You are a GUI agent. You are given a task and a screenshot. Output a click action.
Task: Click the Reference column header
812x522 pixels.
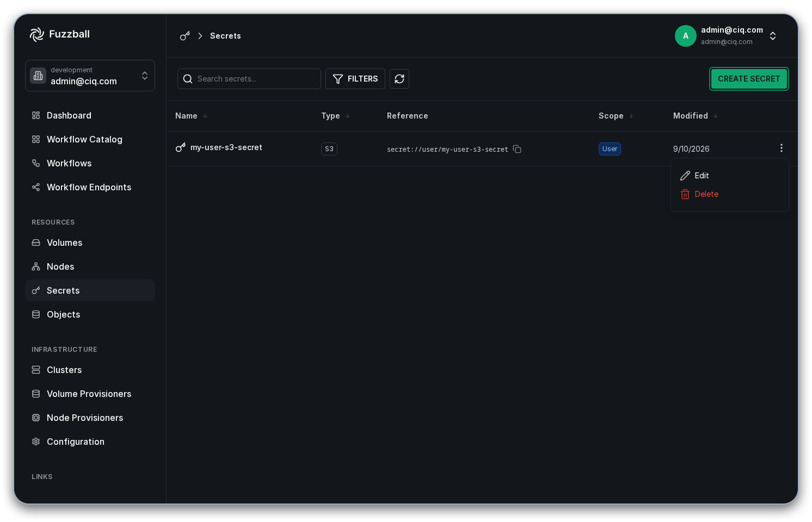(x=408, y=116)
